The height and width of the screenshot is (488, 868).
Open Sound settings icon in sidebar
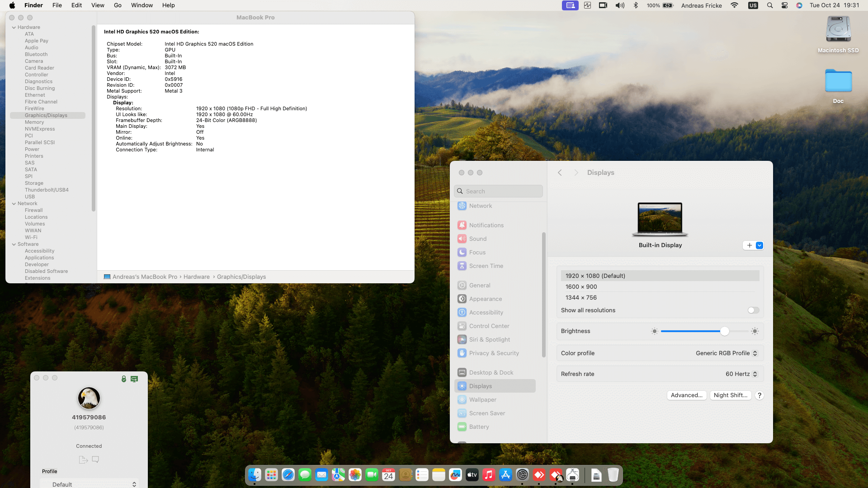click(x=462, y=239)
